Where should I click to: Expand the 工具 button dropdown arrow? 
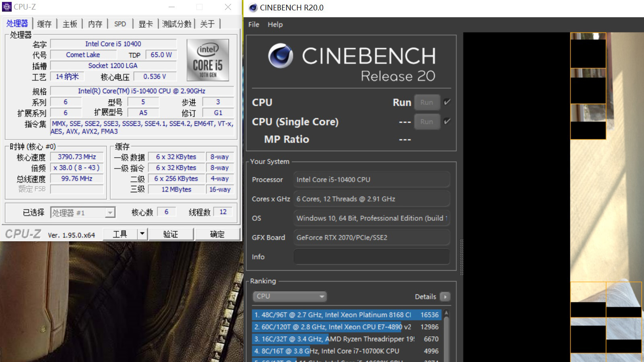[142, 234]
